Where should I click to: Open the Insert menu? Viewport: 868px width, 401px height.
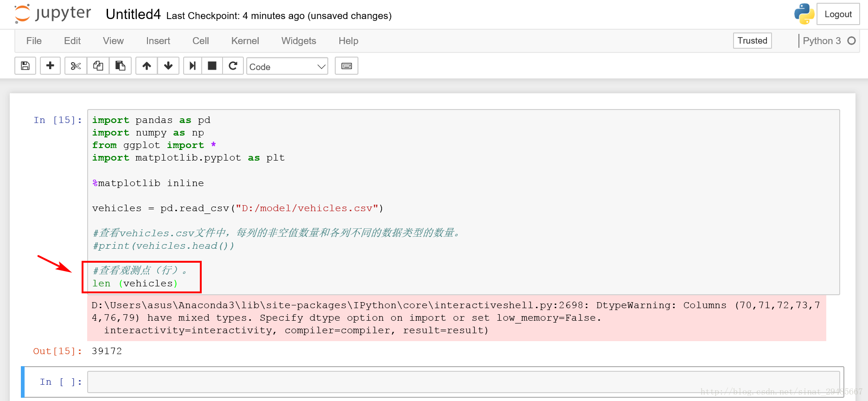click(x=158, y=41)
